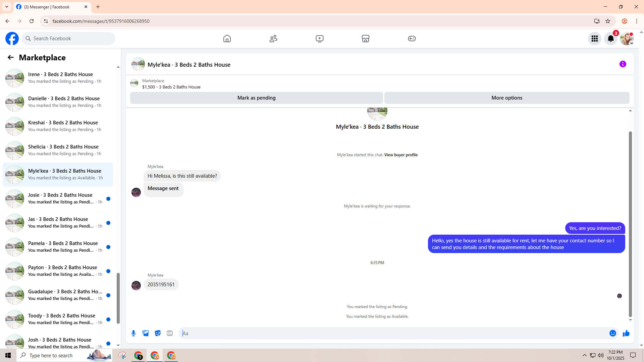Screen dimensions: 644x362
Task: Click the Facebook logo
Action: 12,39
